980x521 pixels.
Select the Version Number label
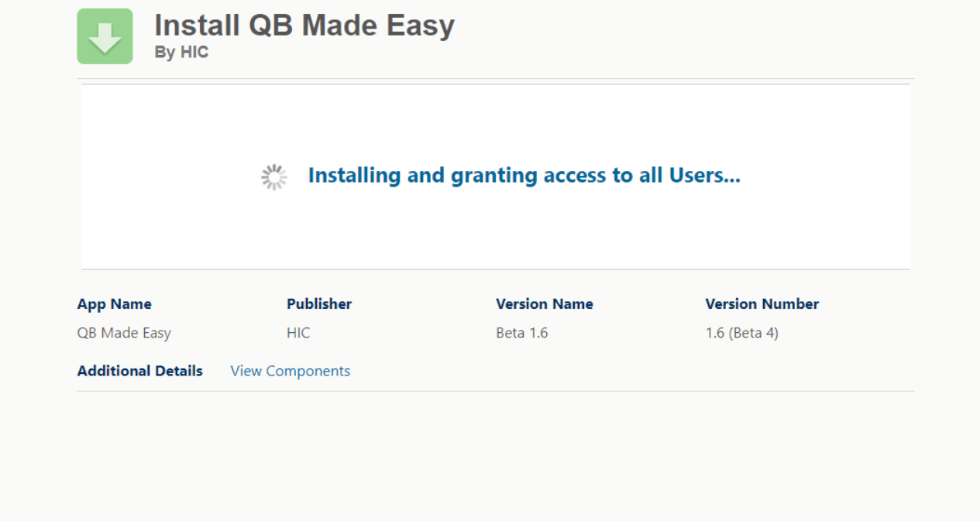(762, 304)
